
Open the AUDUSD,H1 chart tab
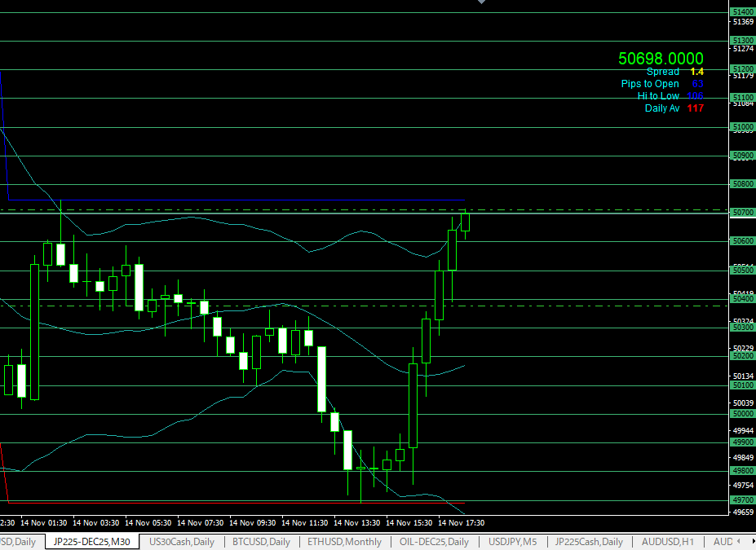[x=668, y=542]
